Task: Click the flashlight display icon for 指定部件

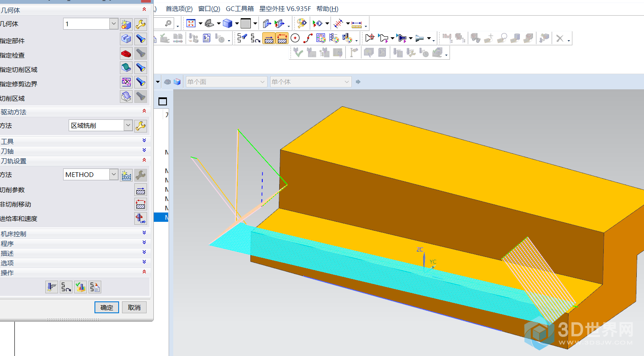Action: 141,39
